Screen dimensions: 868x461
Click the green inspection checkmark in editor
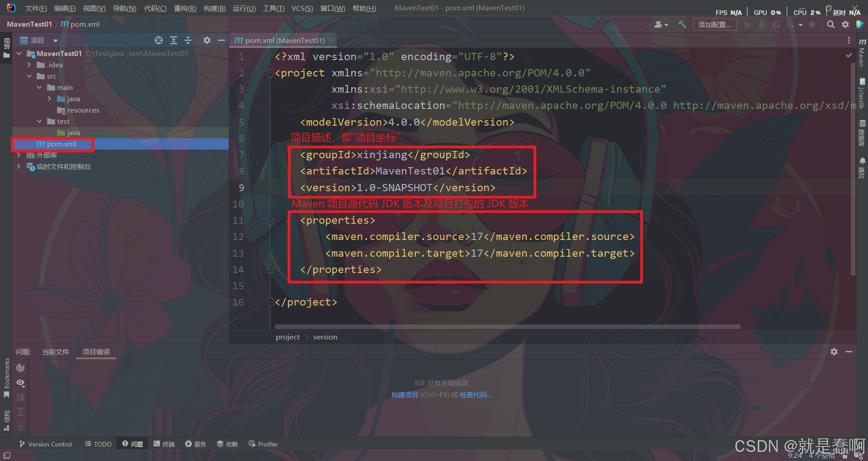click(x=849, y=55)
